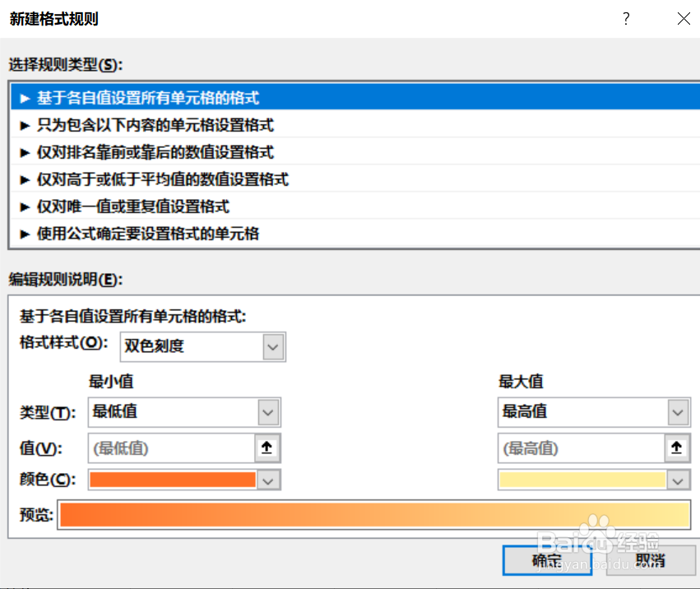Click range selector icon beside minimum value
This screenshot has width=700, height=589.
[x=267, y=448]
